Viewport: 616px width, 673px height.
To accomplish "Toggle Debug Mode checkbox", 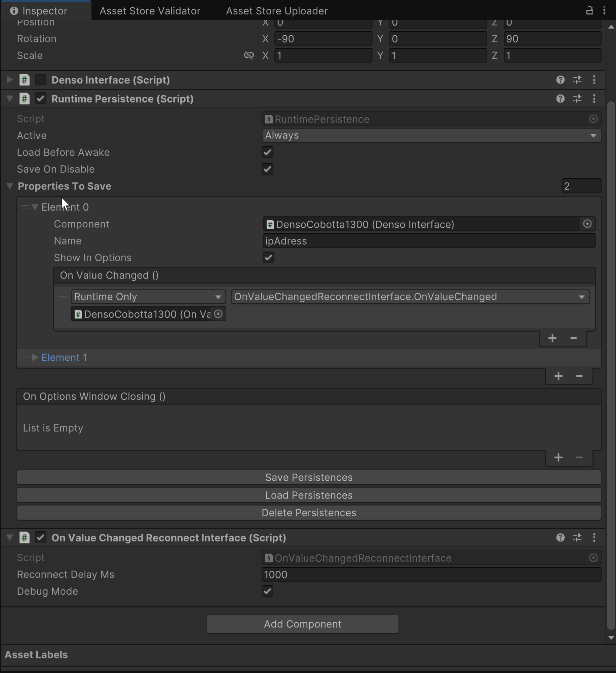I will 268,591.
